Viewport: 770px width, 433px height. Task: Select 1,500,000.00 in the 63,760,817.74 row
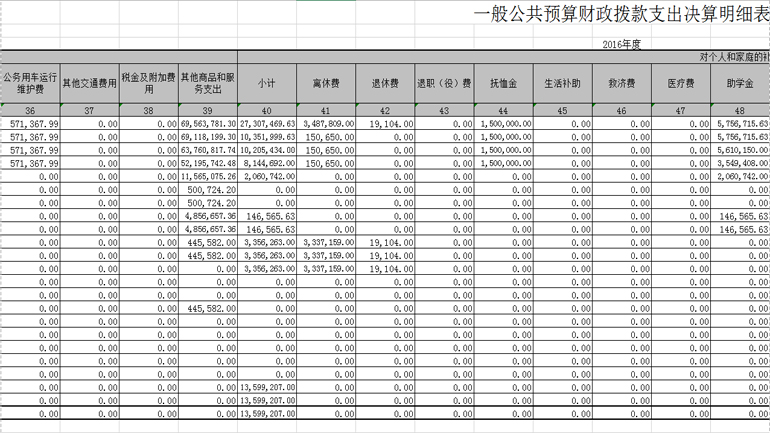click(x=504, y=150)
